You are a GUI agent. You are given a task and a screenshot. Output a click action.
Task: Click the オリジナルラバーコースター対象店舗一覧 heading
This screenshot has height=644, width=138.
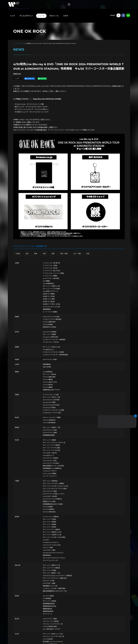[30, 246]
